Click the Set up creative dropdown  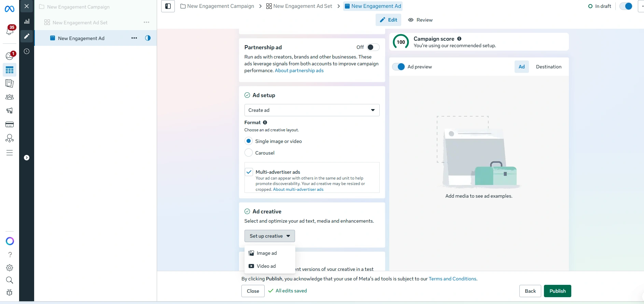click(269, 236)
